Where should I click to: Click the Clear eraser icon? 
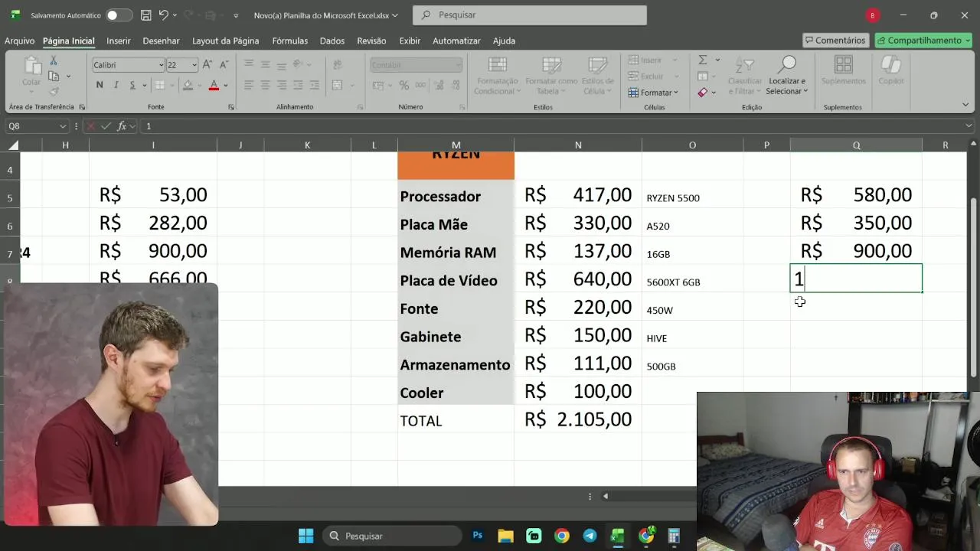coord(702,92)
